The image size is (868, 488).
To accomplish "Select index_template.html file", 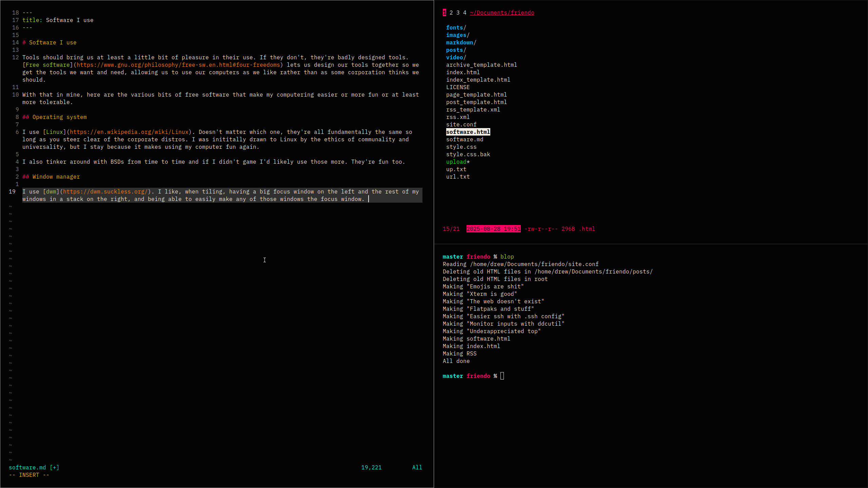I will click(x=478, y=80).
